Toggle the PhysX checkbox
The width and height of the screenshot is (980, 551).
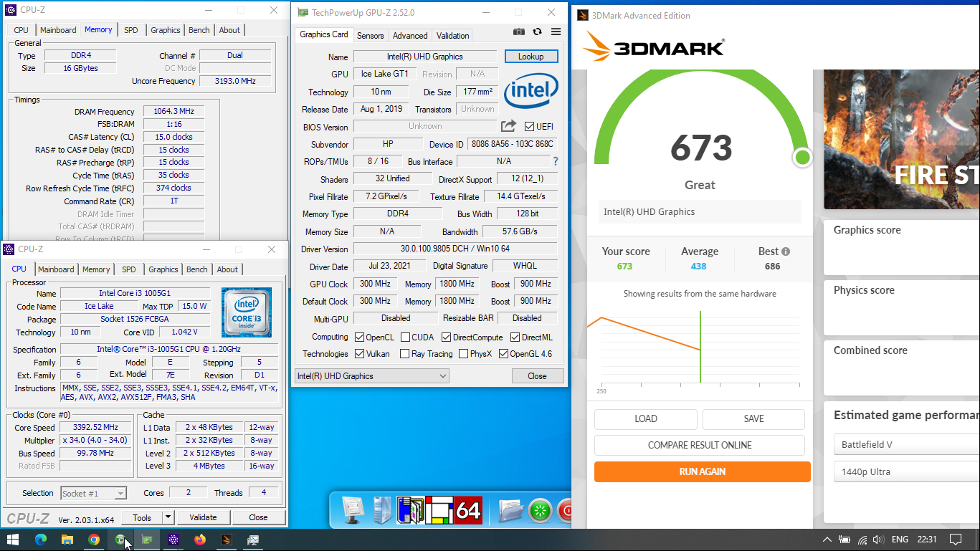[x=463, y=354]
